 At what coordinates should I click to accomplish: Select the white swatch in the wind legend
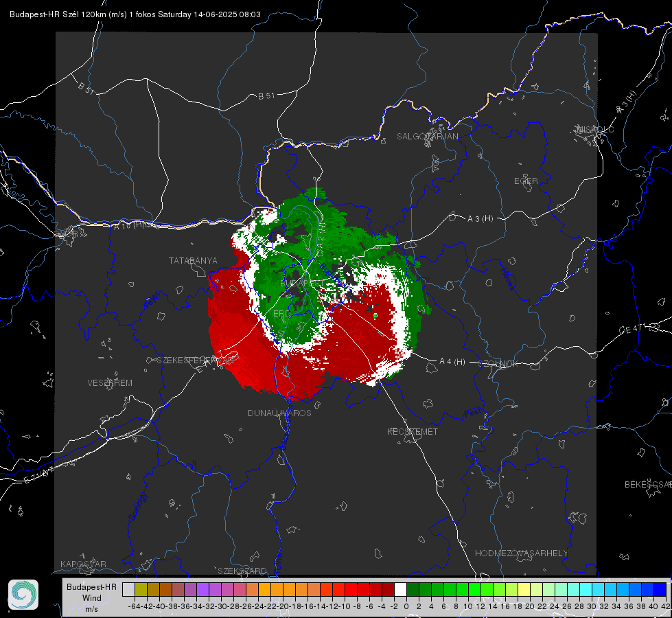click(400, 589)
